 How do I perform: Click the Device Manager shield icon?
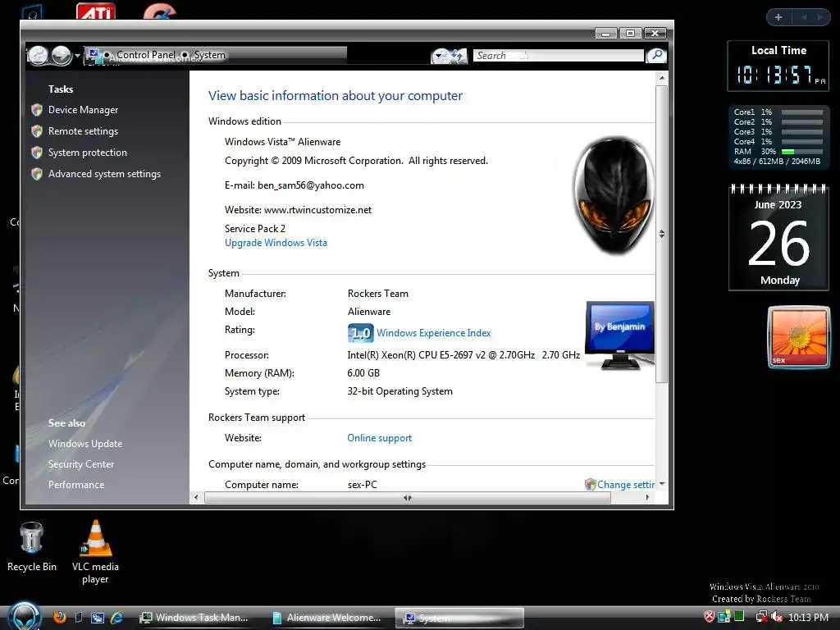click(37, 110)
